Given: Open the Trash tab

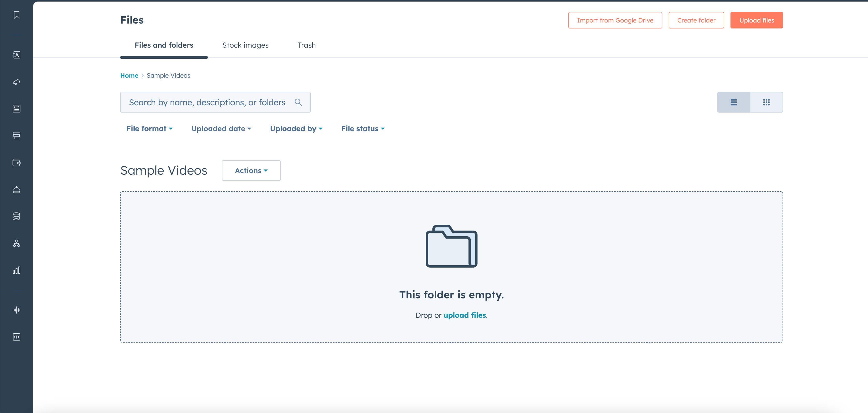Looking at the screenshot, I should point(306,45).
